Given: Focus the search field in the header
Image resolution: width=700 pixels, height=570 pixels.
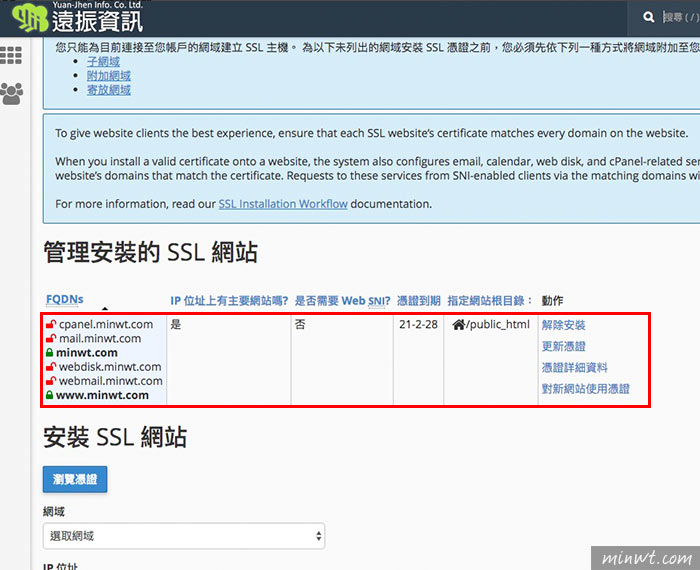Looking at the screenshot, I should 681,17.
